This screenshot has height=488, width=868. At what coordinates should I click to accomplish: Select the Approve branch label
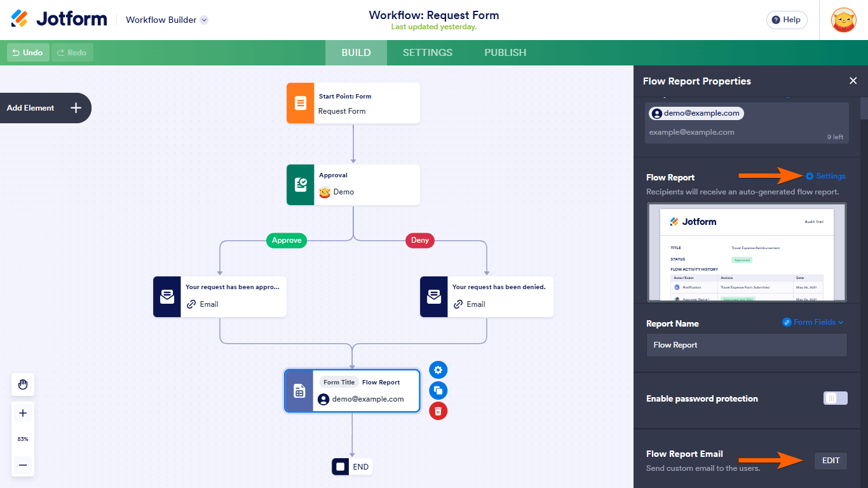[287, 240]
